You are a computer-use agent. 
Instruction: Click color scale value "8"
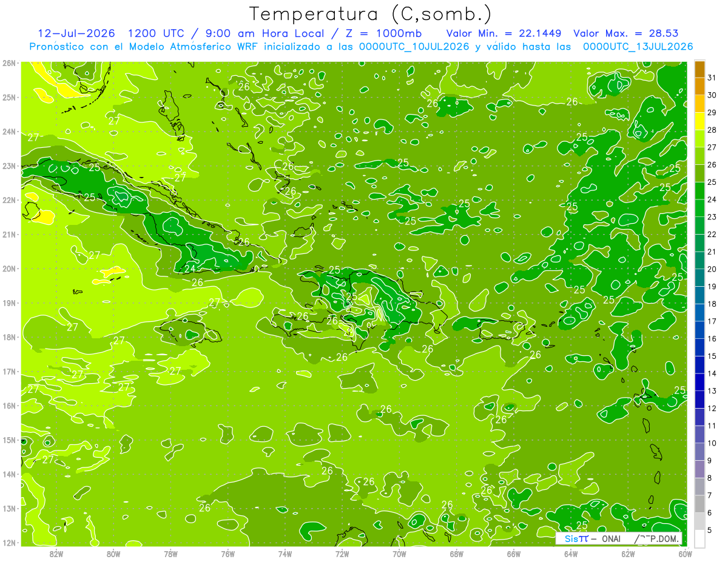pos(710,478)
